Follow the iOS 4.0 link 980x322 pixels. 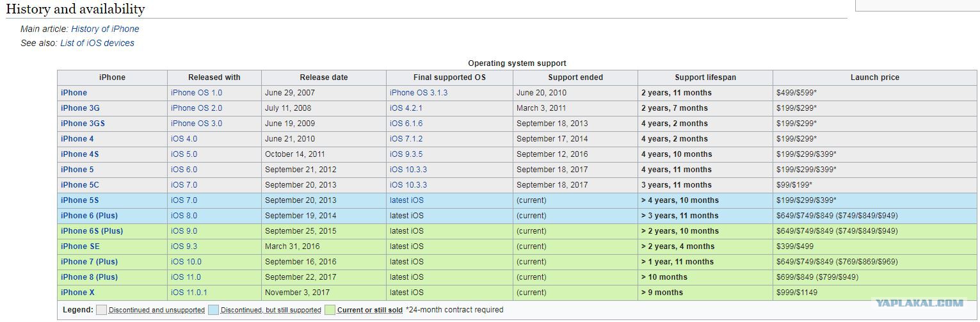tap(184, 139)
